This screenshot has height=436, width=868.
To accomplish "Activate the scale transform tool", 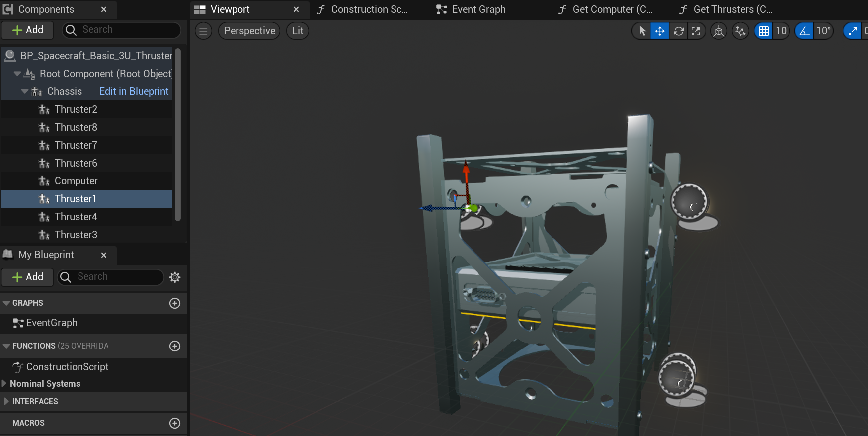I will (x=696, y=31).
